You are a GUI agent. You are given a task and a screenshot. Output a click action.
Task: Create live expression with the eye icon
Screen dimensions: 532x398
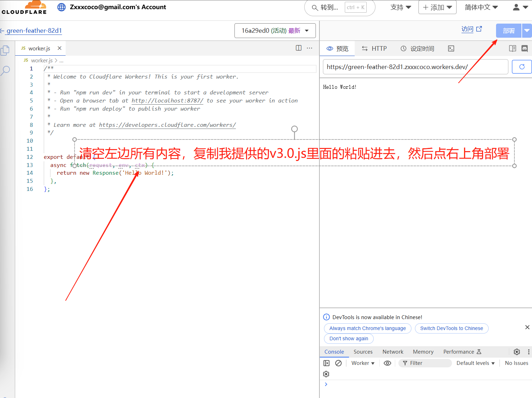point(387,363)
